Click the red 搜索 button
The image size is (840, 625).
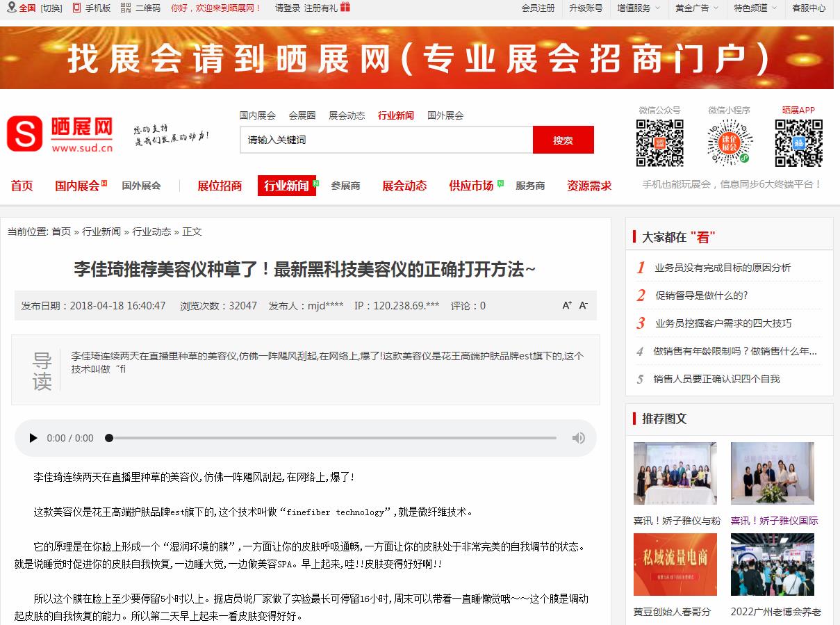563,140
